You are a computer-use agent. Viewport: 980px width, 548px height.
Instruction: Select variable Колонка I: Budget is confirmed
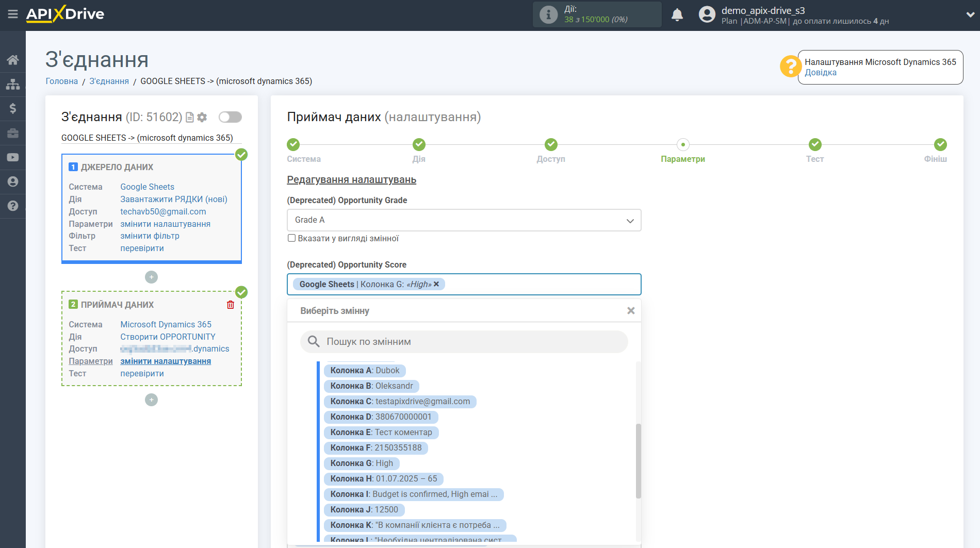[414, 494]
